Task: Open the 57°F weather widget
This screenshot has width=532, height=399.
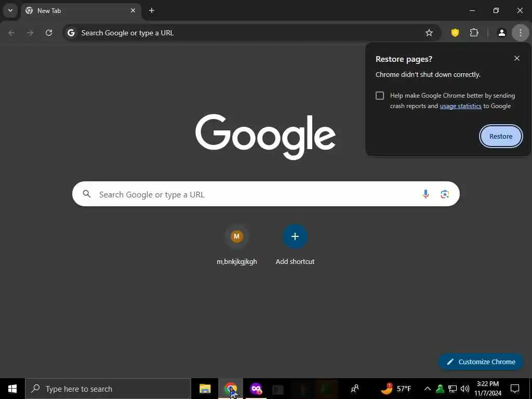Action: click(x=395, y=389)
